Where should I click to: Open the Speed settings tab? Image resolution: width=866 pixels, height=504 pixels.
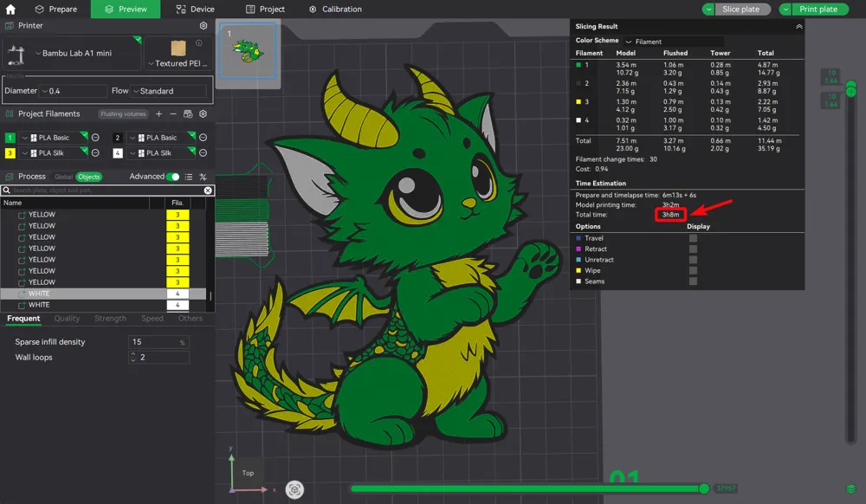[152, 319]
